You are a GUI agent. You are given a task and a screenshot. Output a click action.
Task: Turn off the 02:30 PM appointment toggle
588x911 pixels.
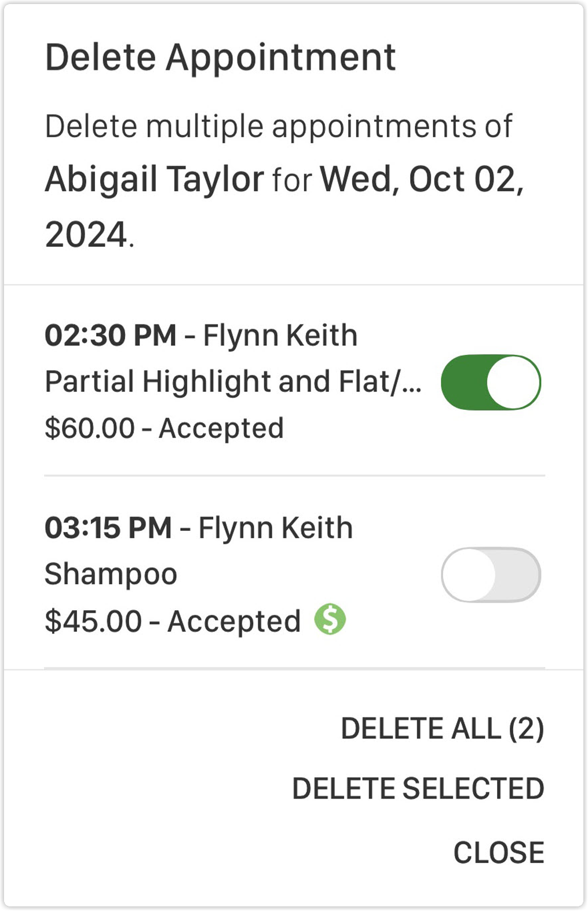[x=491, y=382]
